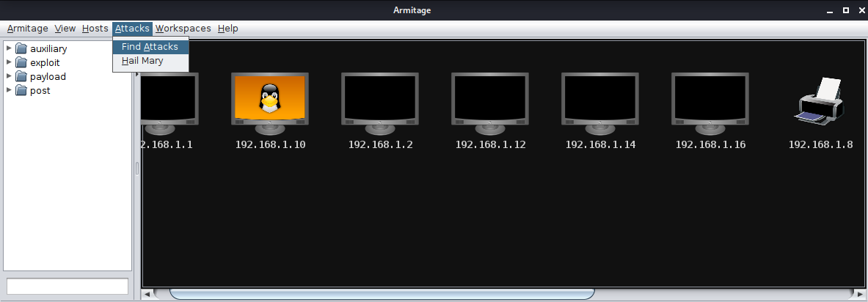
Task: Select the auxiliary tree label
Action: coord(48,49)
